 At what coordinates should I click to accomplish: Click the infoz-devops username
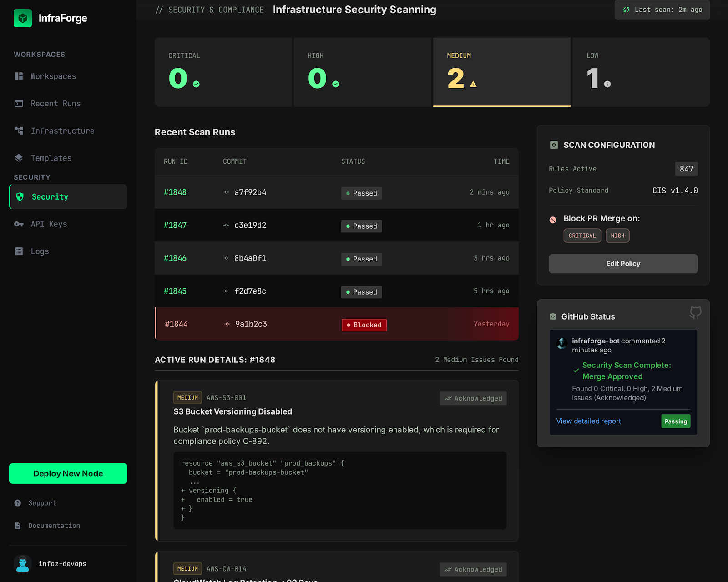pos(62,564)
